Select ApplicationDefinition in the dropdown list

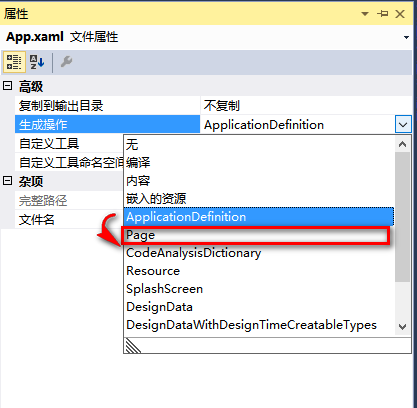259,217
